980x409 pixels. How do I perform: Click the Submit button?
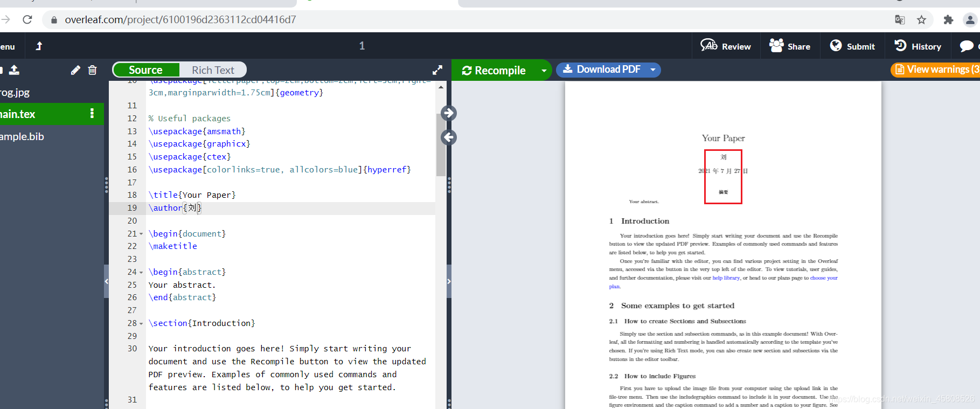pos(852,46)
